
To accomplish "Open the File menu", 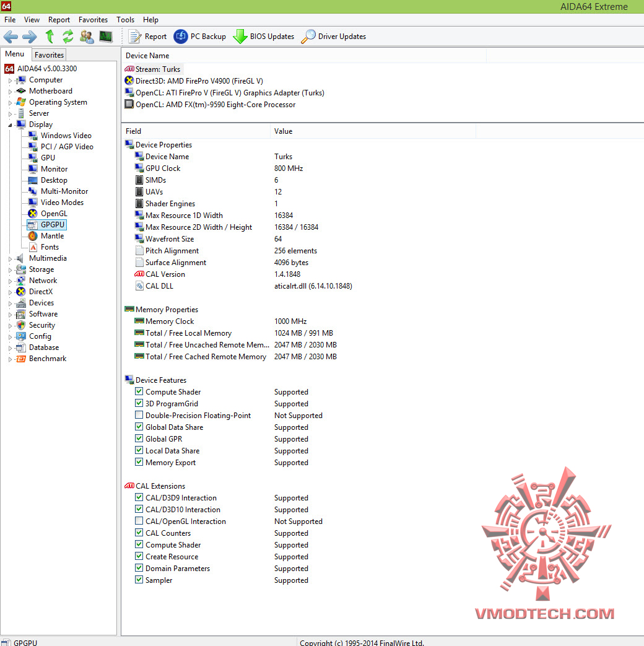I will (x=10, y=20).
